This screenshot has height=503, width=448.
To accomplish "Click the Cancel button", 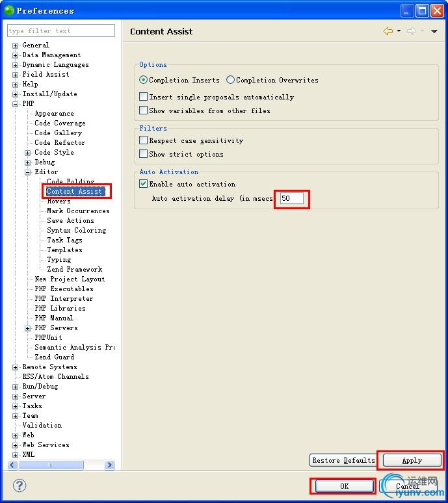I will coord(407,486).
